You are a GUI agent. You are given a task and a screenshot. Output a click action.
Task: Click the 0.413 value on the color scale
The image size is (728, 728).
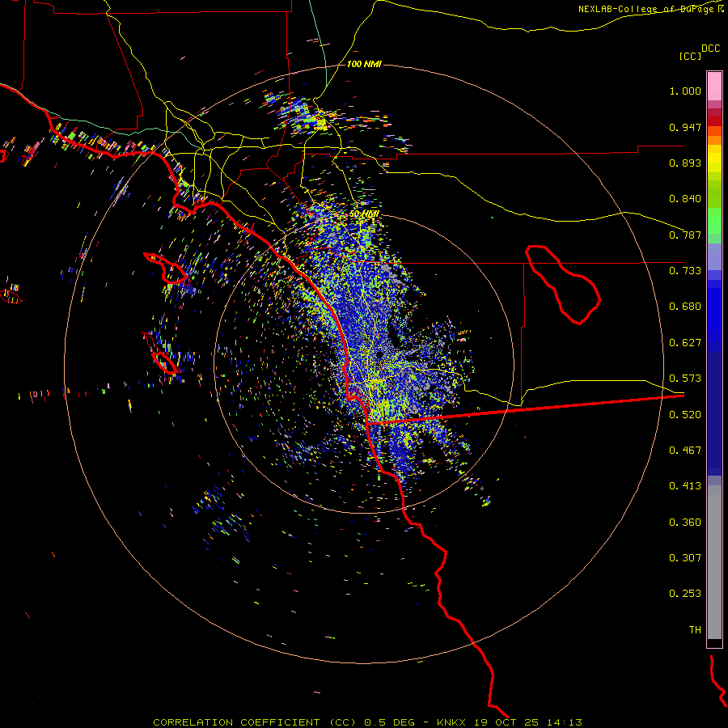pyautogui.click(x=685, y=486)
